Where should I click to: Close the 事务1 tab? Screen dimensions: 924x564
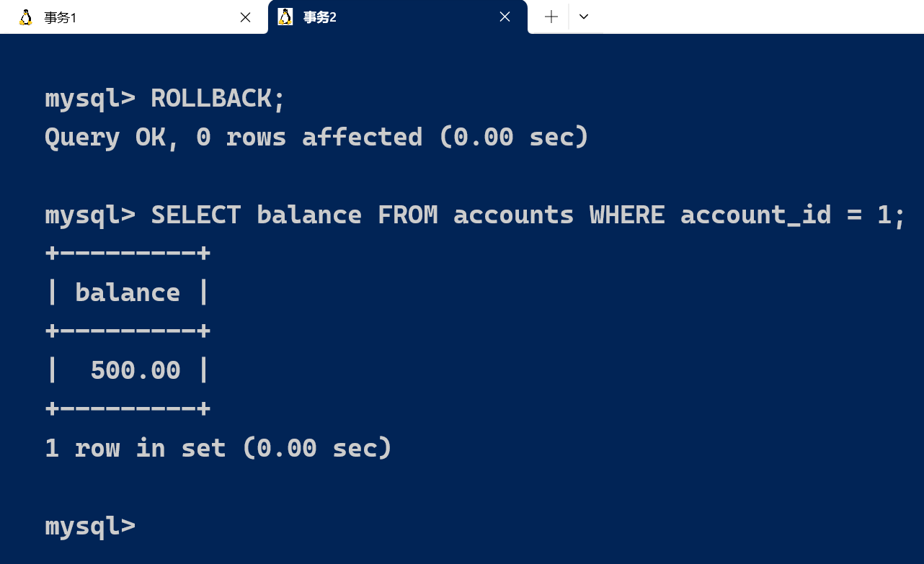245,17
